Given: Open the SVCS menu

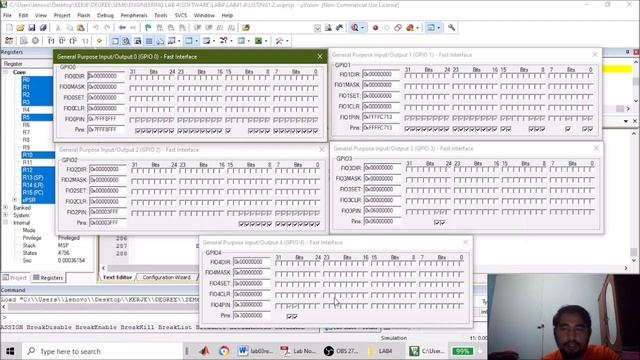Looking at the screenshot, I should click(x=181, y=16).
